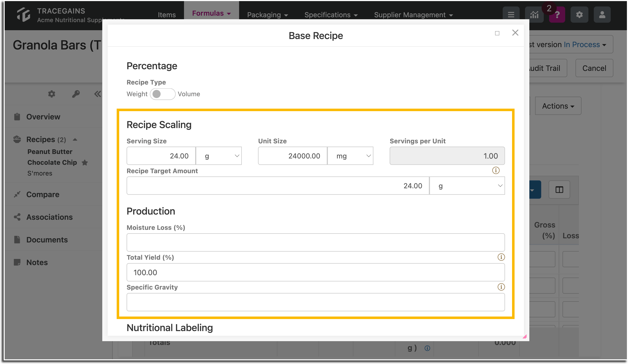The image size is (628, 364).
Task: Go to Overview in sidebar
Action: point(43,117)
